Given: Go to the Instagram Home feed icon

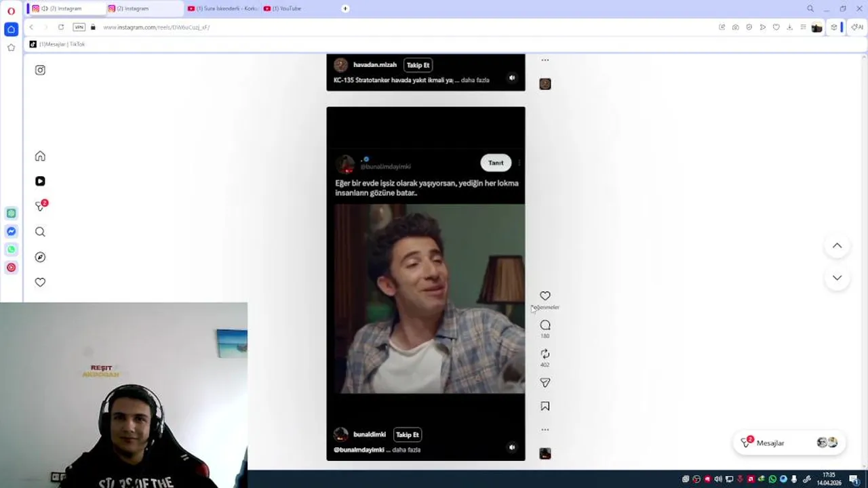Looking at the screenshot, I should click(40, 156).
